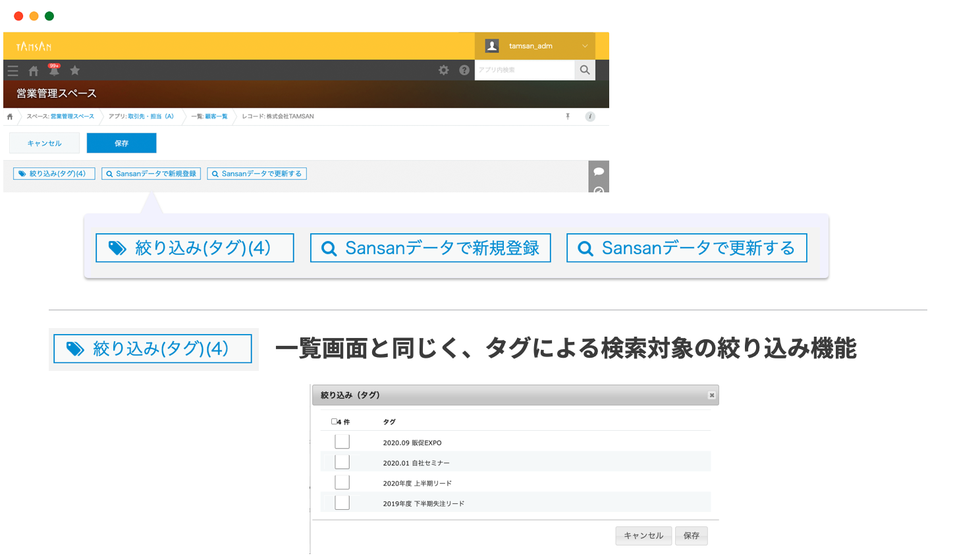Click the 営業管理スペース breadcrumb link
This screenshot has width=980, height=560.
point(72,117)
